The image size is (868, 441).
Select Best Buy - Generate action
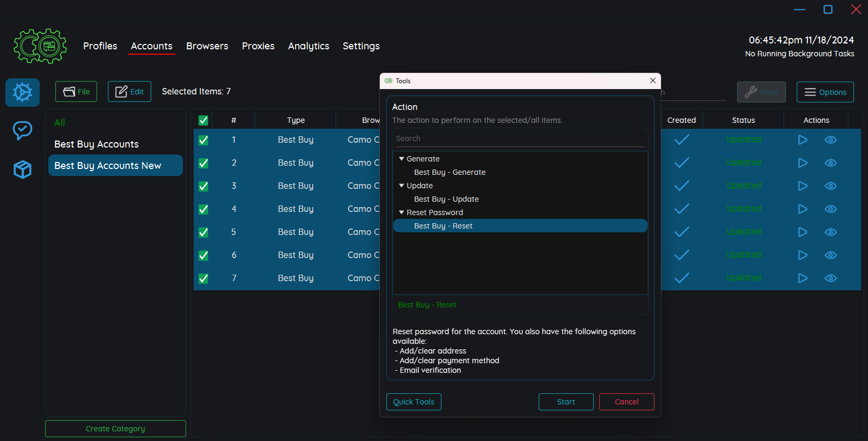[450, 172]
